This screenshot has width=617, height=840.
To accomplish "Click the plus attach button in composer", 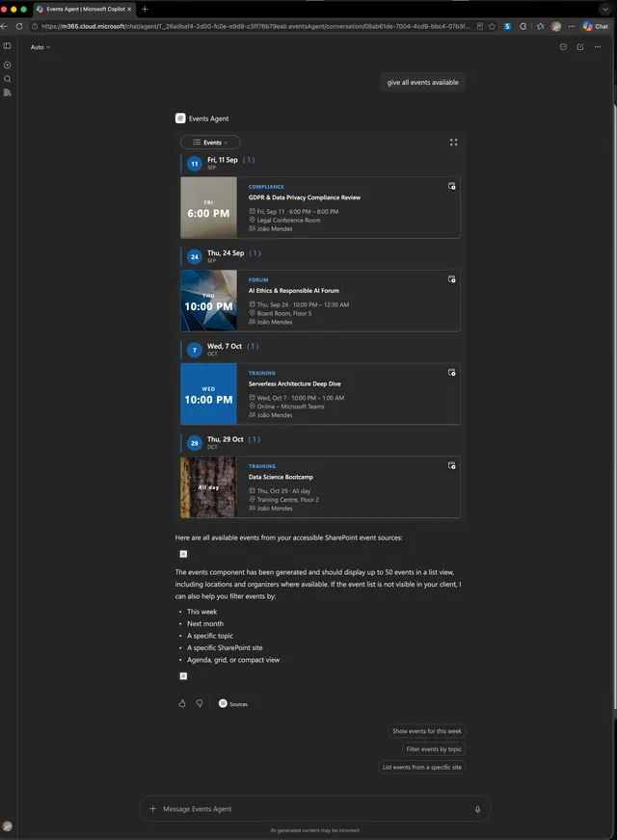I will point(152,809).
